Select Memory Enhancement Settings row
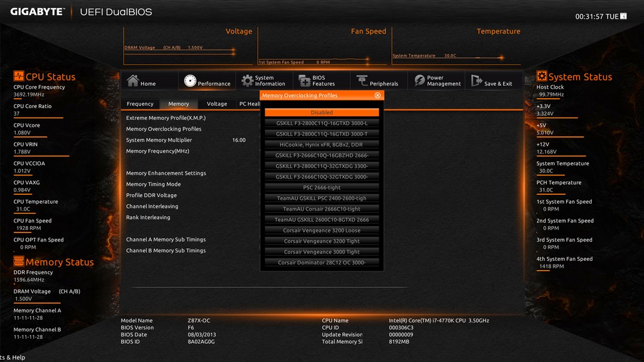The height and width of the screenshot is (362, 644). [x=166, y=173]
